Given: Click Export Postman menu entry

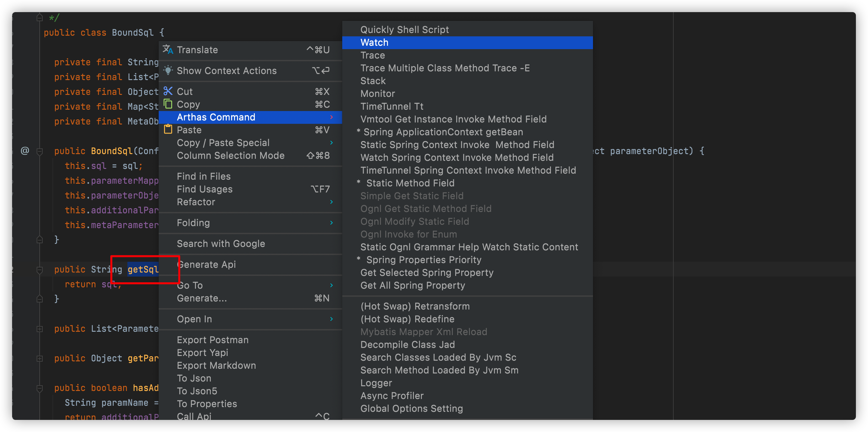Looking at the screenshot, I should point(212,340).
